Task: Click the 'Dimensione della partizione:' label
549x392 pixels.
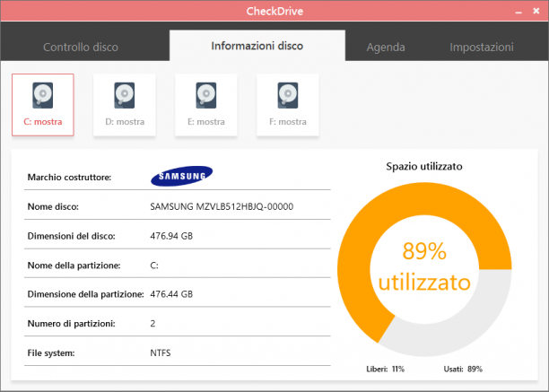Action: point(85,294)
